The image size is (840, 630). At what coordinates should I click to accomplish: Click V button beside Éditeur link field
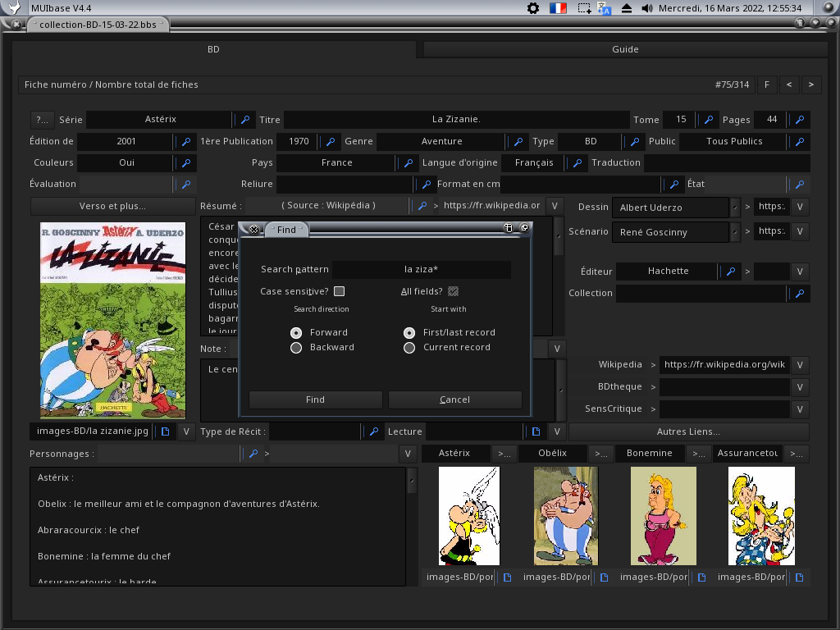click(x=800, y=272)
